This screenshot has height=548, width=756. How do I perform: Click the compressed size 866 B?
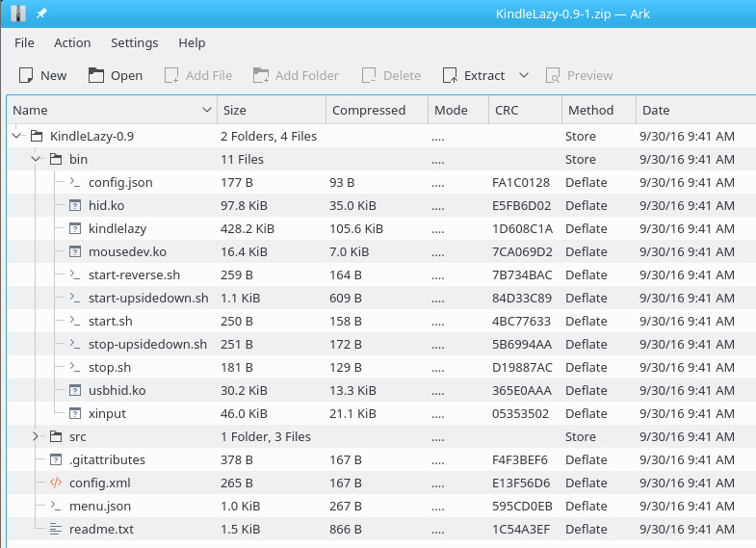(x=345, y=529)
